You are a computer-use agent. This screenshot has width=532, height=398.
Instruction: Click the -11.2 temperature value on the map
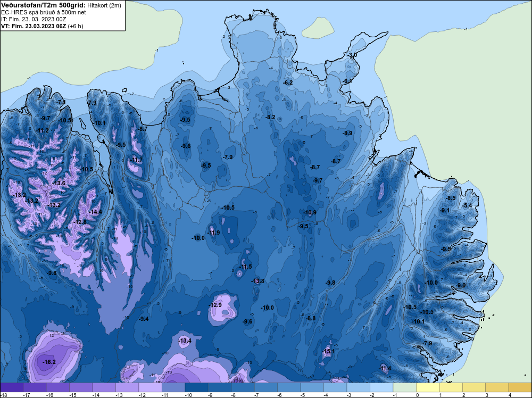(x=42, y=131)
